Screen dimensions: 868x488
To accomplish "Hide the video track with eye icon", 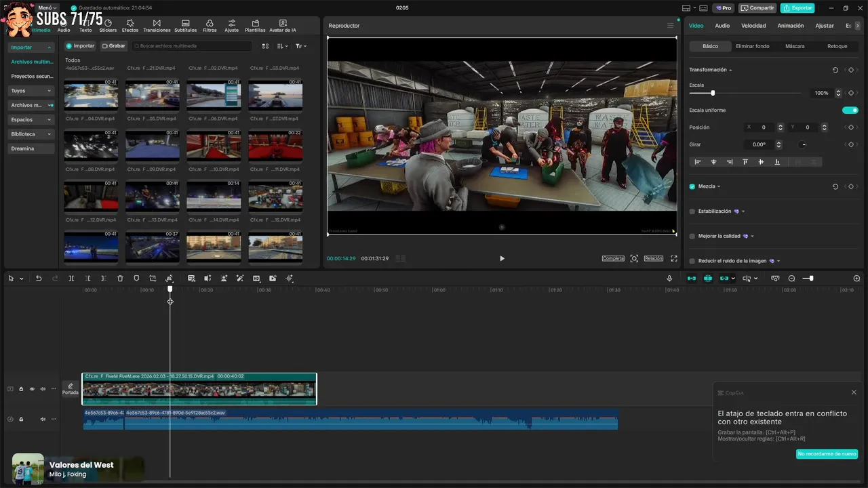I will coord(32,389).
